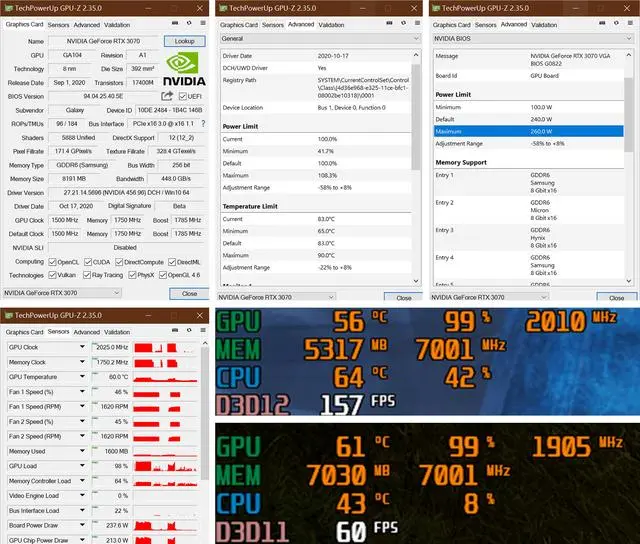Click the BIOS export share icon

pyautogui.click(x=167, y=96)
